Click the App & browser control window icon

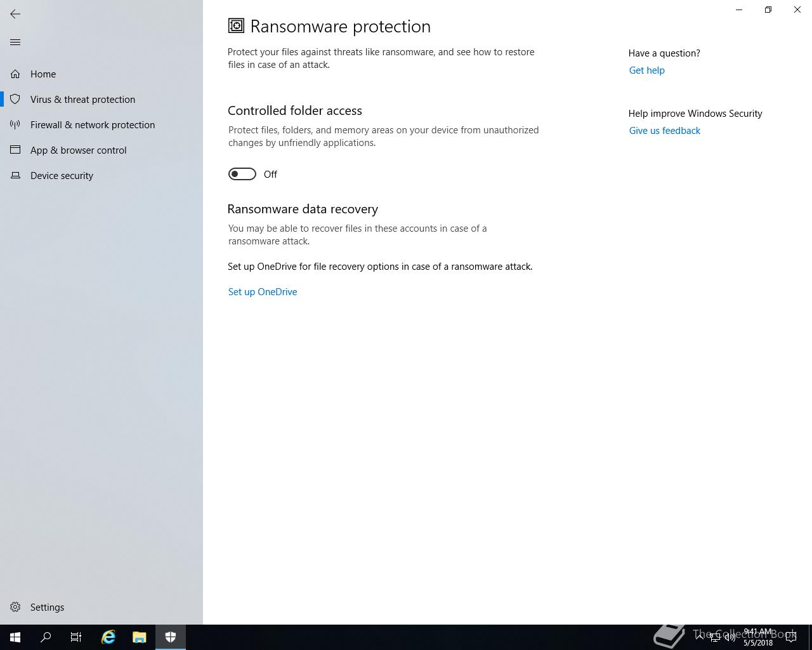[x=15, y=150]
